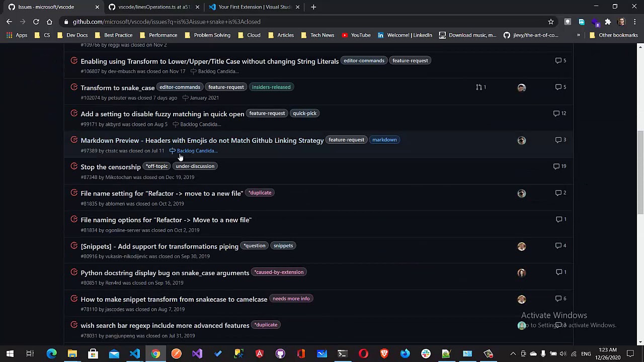Launch Opera browser from the taskbar
Image resolution: width=644 pixels, height=362 pixels.
pyautogui.click(x=363, y=354)
